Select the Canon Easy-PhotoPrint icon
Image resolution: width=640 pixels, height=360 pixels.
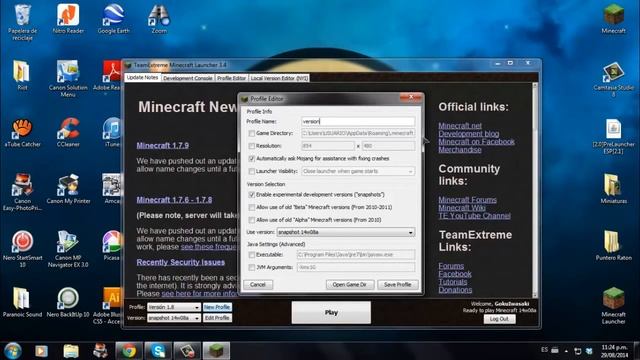[22, 192]
